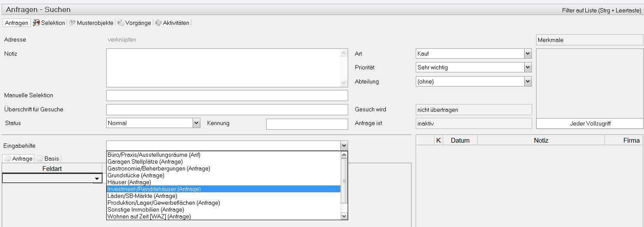This screenshot has height=227, width=644.
Task: Click the Jeder Vollzugriff button
Action: [590, 123]
